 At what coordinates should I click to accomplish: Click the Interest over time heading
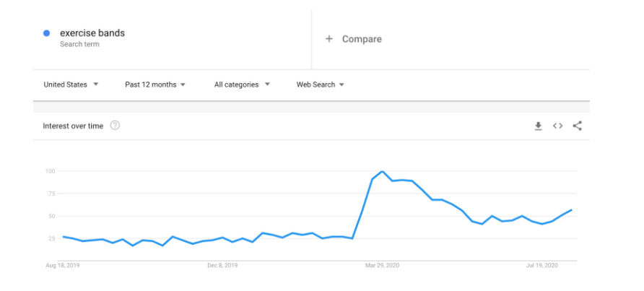73,126
